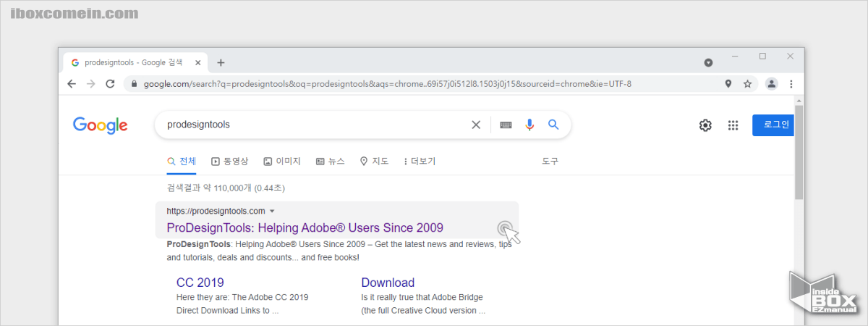Screen dimensions: 868x326
Task: Open the Download sitelink
Action: [388, 283]
